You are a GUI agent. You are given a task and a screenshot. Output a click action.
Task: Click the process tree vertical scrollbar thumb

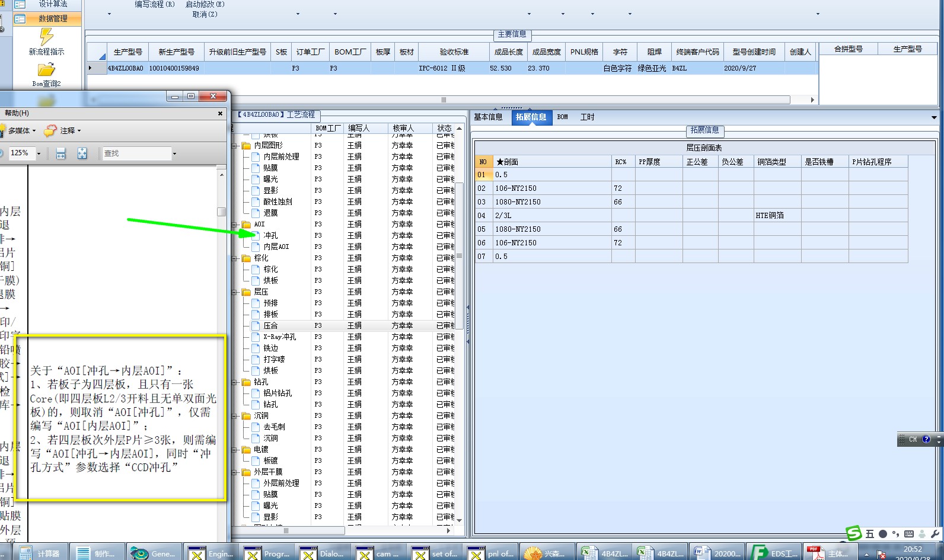tap(459, 255)
